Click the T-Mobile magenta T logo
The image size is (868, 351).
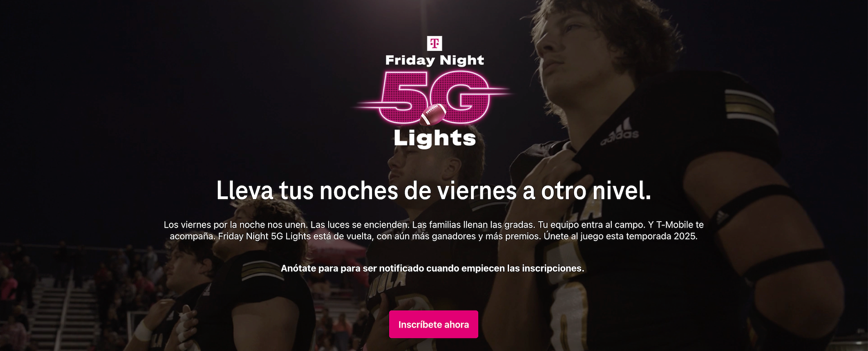pyautogui.click(x=434, y=43)
